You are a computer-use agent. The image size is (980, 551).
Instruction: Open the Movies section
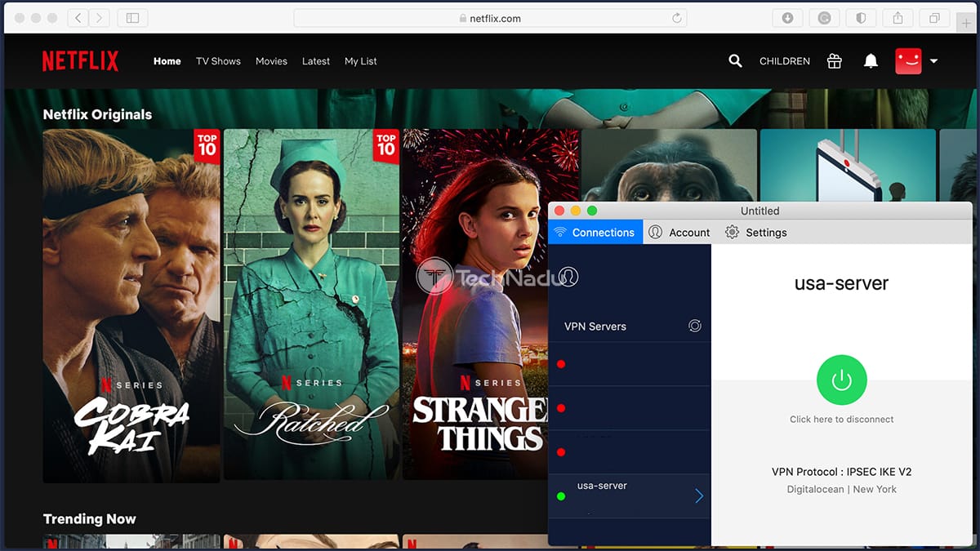271,61
